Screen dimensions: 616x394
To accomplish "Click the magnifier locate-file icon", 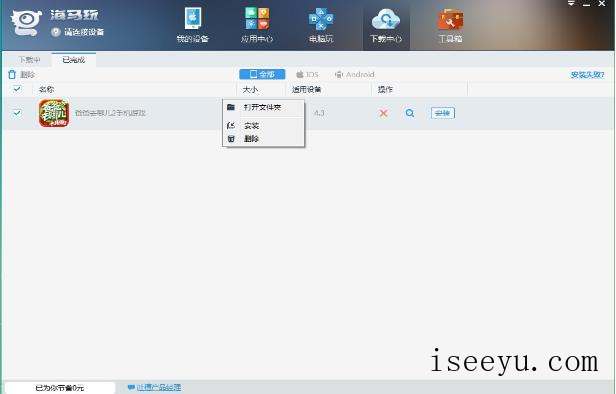I will 410,113.
